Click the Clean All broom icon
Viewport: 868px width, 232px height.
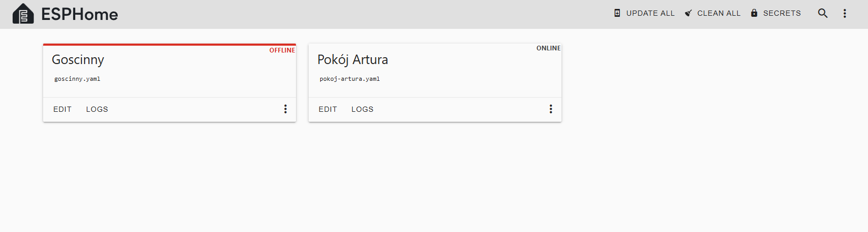[x=688, y=13]
